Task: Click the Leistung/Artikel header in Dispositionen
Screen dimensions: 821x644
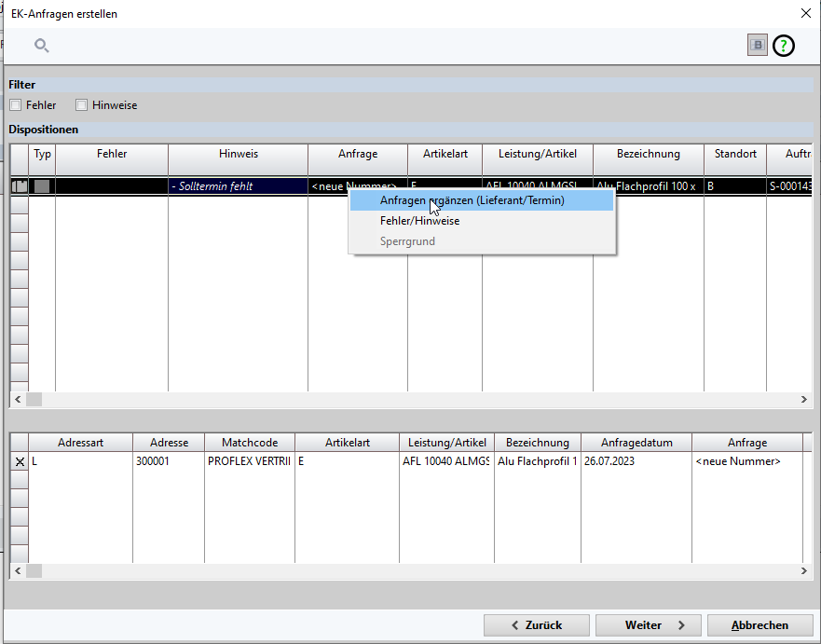Action: 537,154
